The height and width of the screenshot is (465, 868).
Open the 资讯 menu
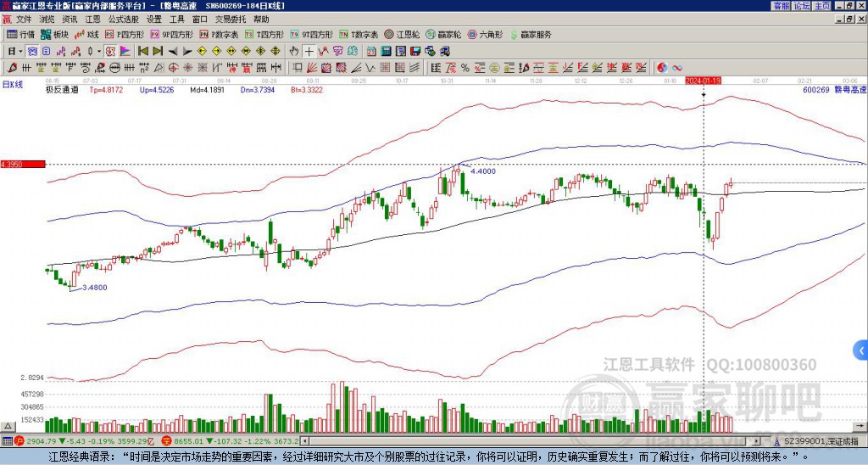(x=70, y=20)
